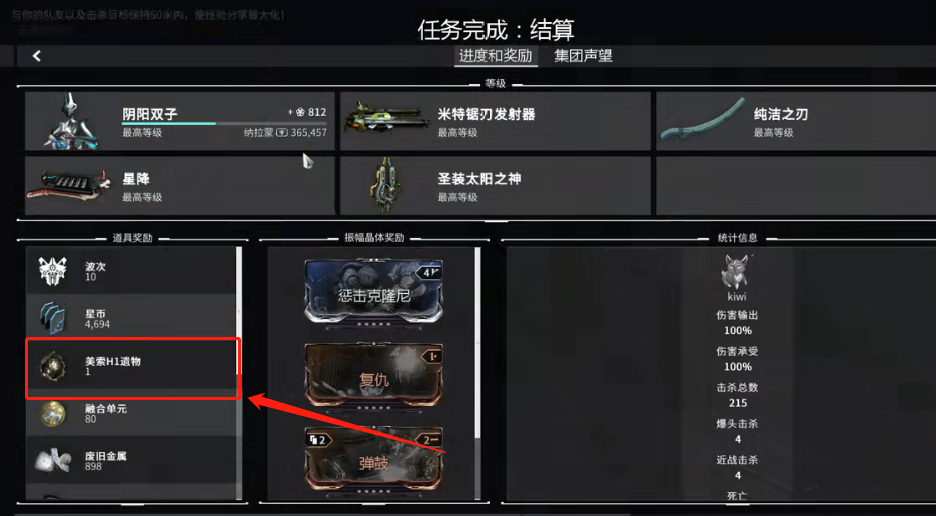
Task: Select the 阴阳双子 warframe icon
Action: (x=72, y=121)
